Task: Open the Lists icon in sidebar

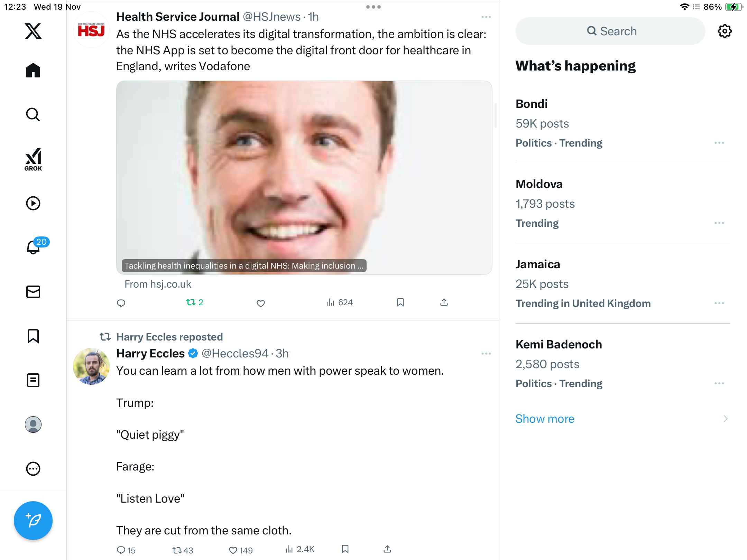Action: click(33, 380)
